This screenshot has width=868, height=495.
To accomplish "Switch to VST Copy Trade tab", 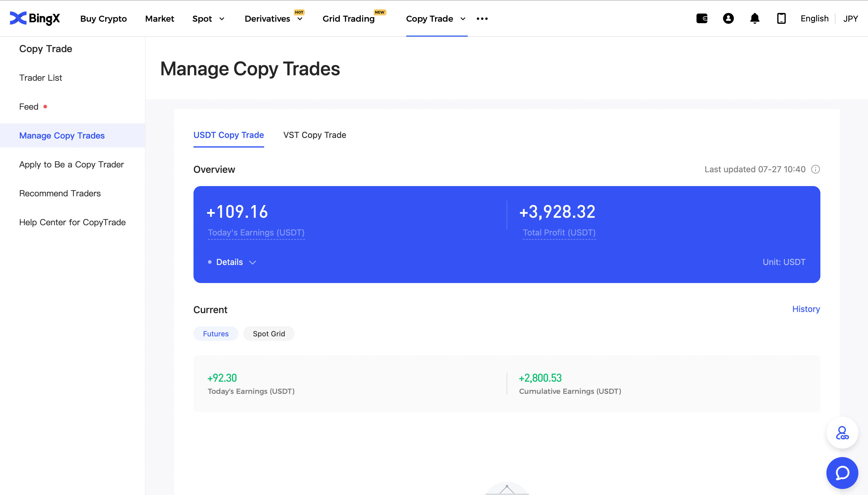I will point(314,135).
